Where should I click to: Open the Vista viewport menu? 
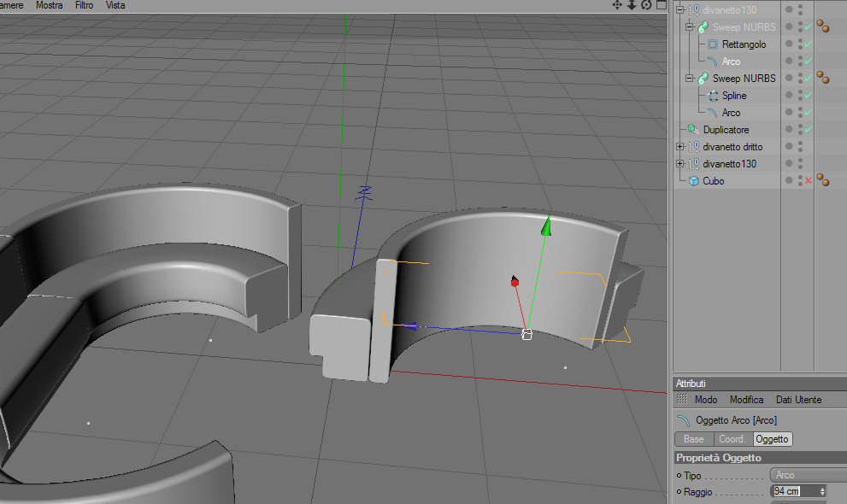tap(115, 5)
